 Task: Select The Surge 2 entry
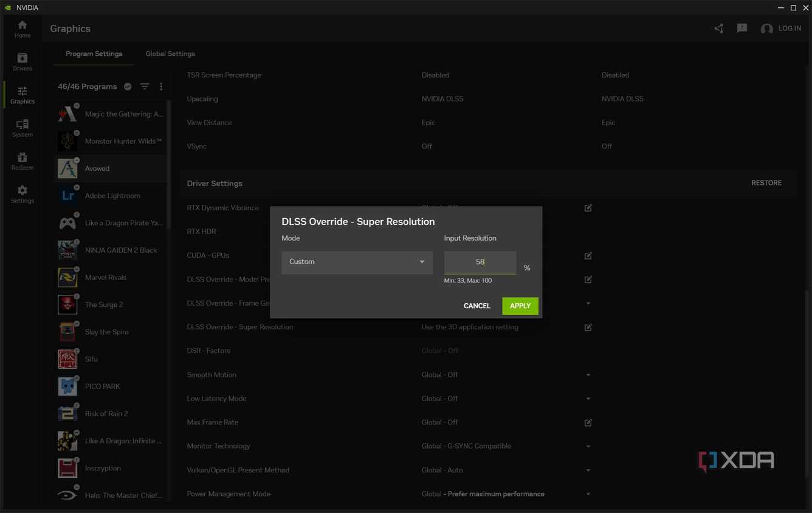pyautogui.click(x=110, y=305)
